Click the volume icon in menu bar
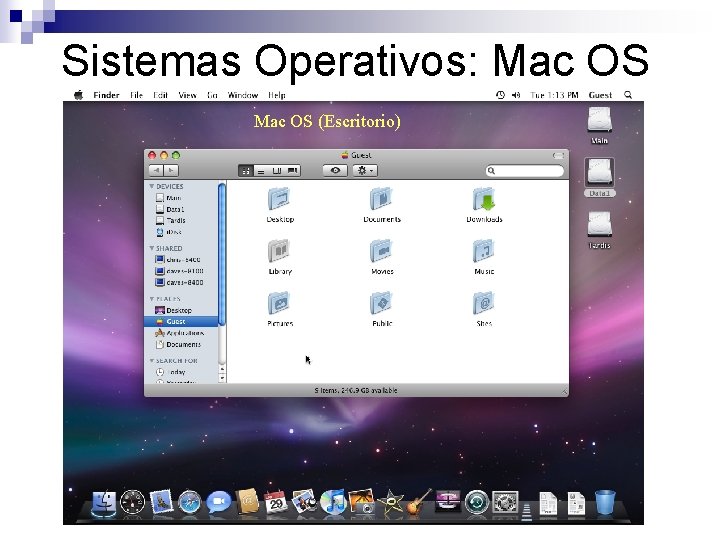Image resolution: width=720 pixels, height=540 pixels. click(x=516, y=95)
